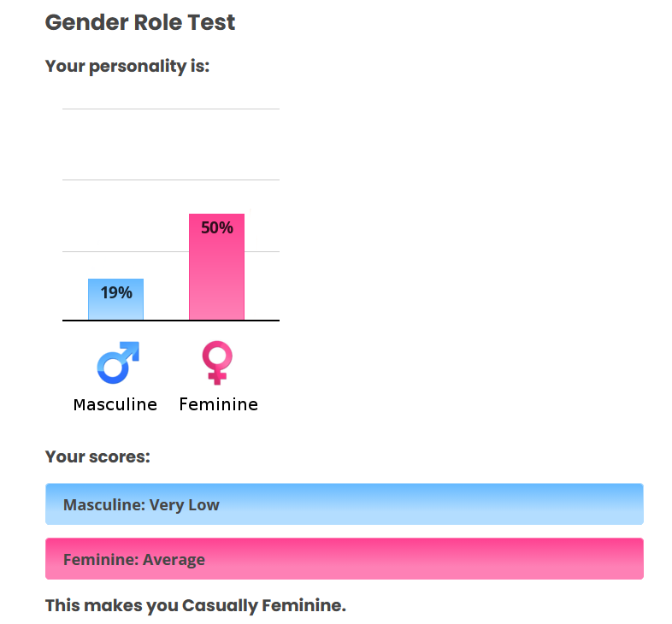
Task: Click the word Average in pink bar
Action: pyautogui.click(x=174, y=560)
